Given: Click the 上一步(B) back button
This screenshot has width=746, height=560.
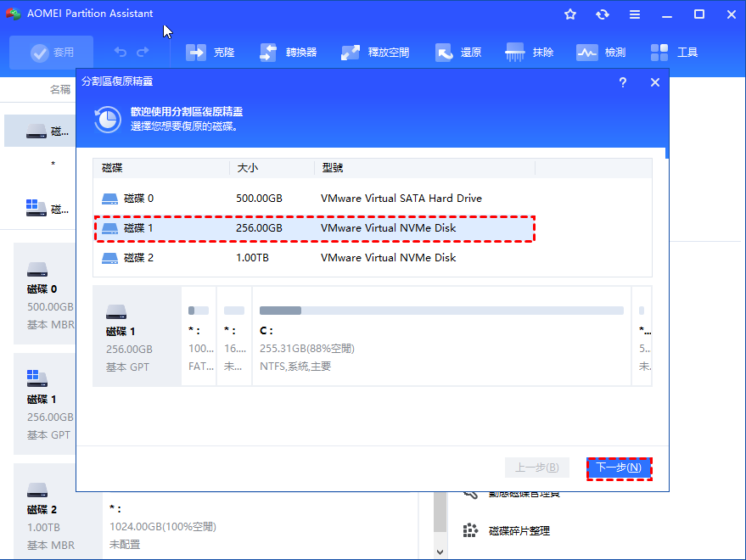Looking at the screenshot, I should [x=537, y=468].
